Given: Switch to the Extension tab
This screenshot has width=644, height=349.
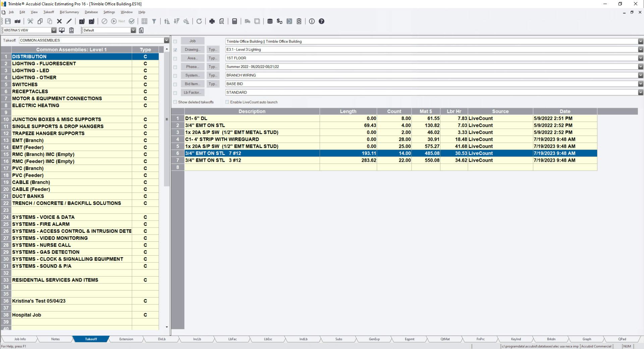Looking at the screenshot, I should [x=126, y=339].
